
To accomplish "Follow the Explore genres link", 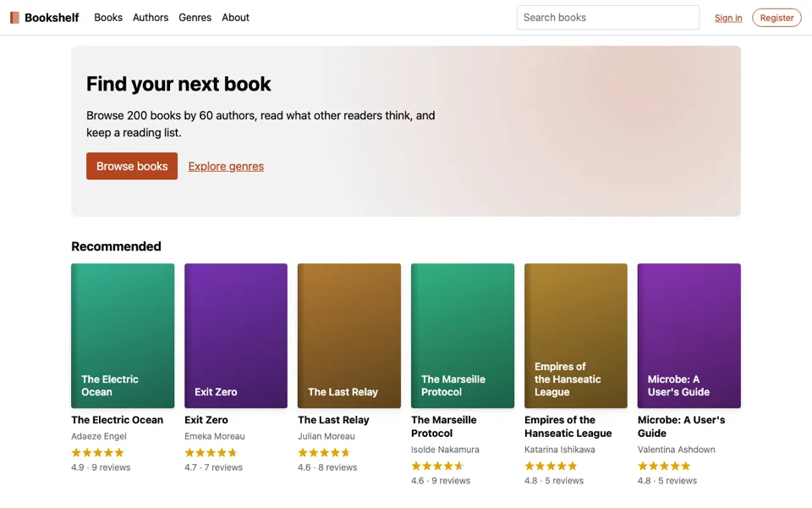I will (x=226, y=167).
